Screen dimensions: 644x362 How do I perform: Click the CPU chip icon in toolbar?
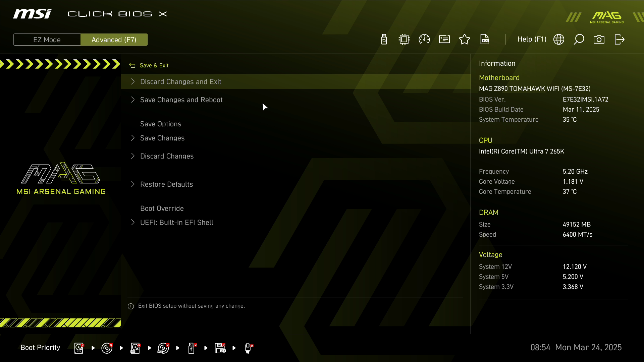point(404,40)
